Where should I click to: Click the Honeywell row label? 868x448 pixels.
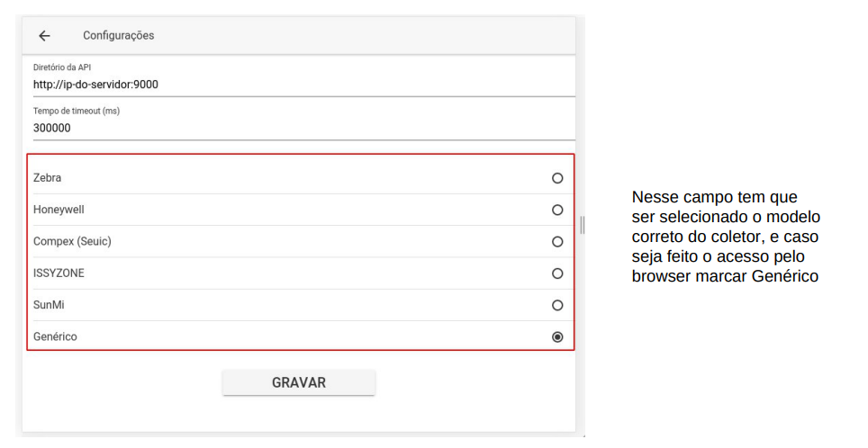59,210
